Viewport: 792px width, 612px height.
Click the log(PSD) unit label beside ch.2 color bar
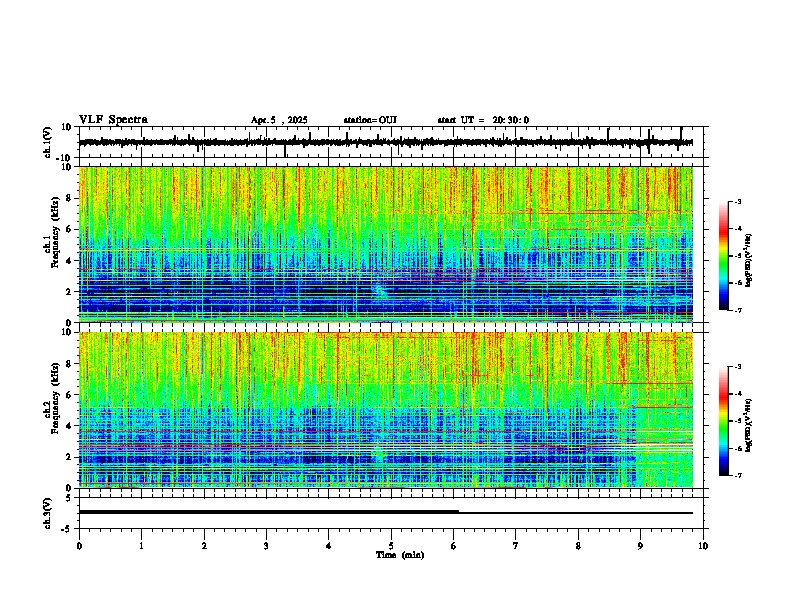pyautogui.click(x=749, y=425)
